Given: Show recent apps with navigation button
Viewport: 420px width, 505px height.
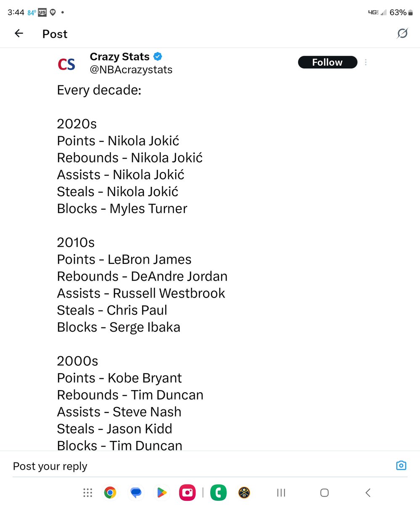Looking at the screenshot, I should point(281,492).
